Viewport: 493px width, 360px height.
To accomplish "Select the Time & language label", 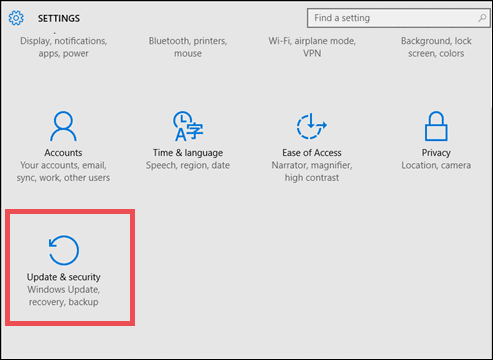I will [188, 153].
